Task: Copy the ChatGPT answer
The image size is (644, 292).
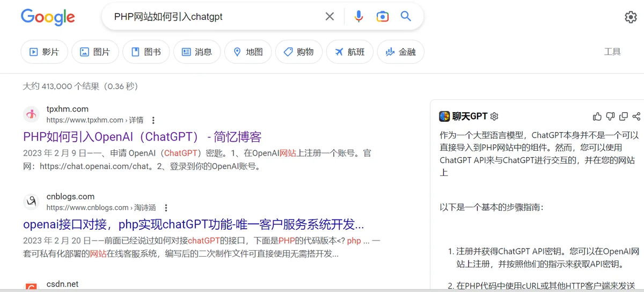Action: [x=623, y=116]
